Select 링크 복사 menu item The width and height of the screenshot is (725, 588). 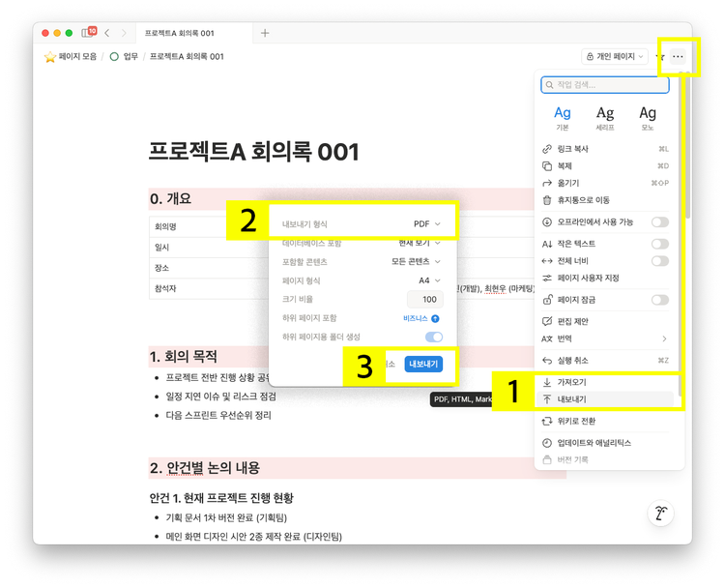point(605,149)
